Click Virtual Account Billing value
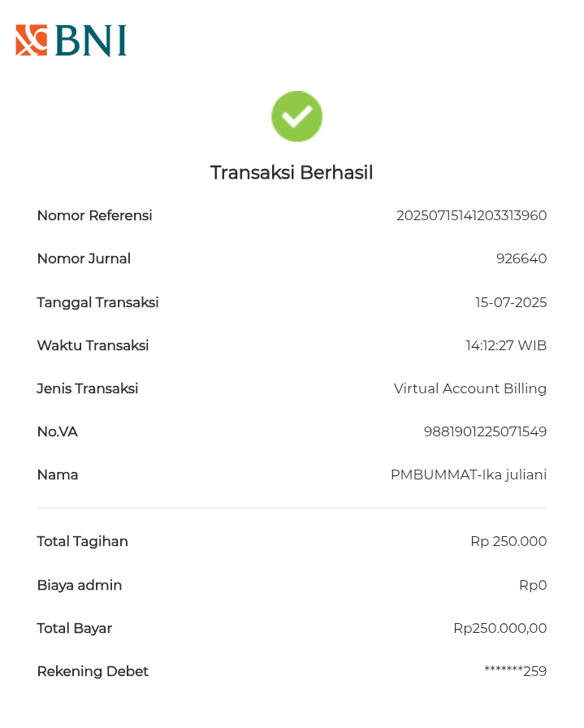The width and height of the screenshot is (584, 728). click(470, 388)
